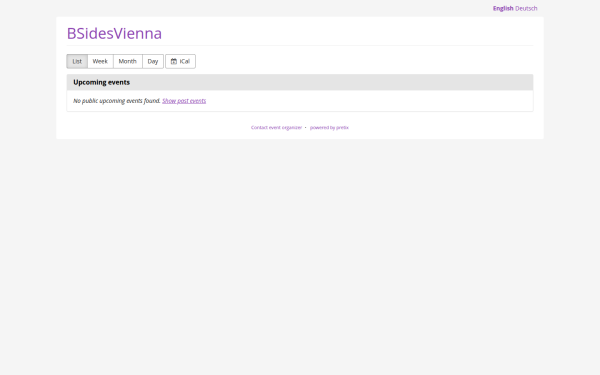Click the calendar icon in the iCal button
The image size is (600, 375).
coord(174,61)
